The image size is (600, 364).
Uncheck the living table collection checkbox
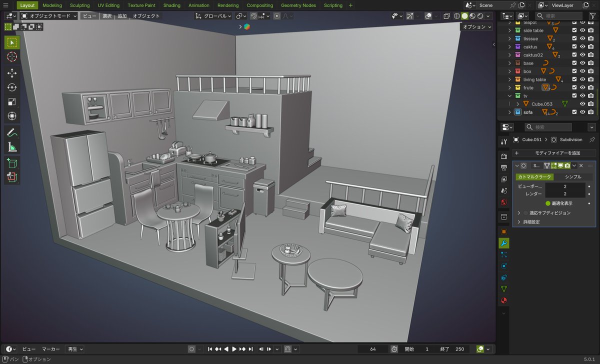coord(574,79)
